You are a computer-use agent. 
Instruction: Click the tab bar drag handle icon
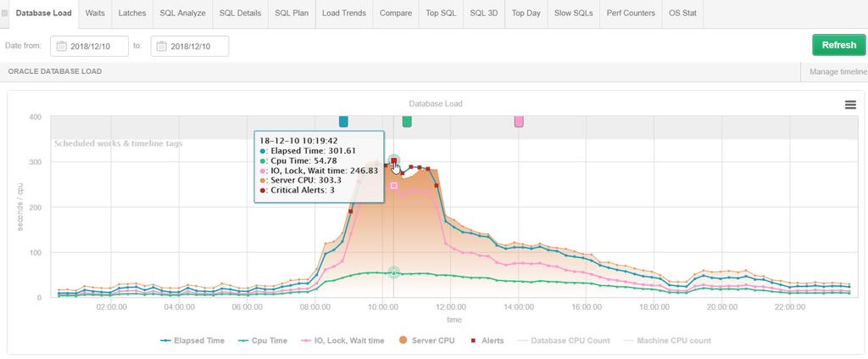point(5,13)
